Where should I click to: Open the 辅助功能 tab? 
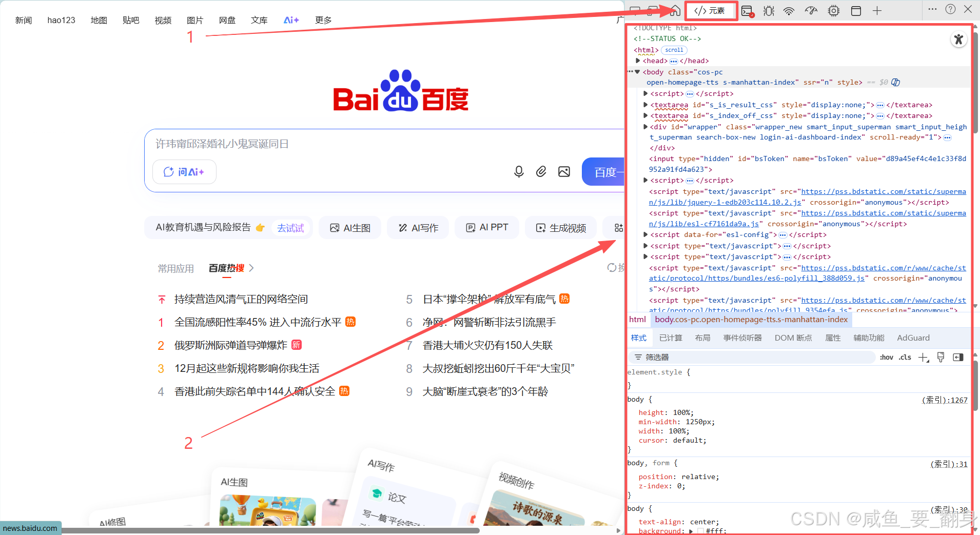pos(869,338)
